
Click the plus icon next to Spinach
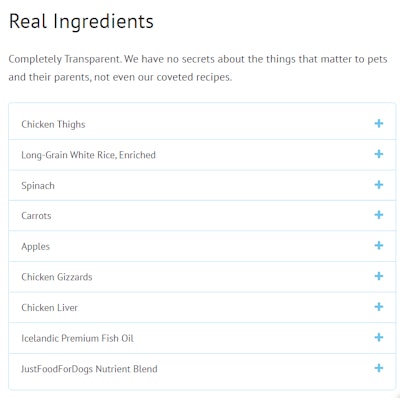[379, 185]
